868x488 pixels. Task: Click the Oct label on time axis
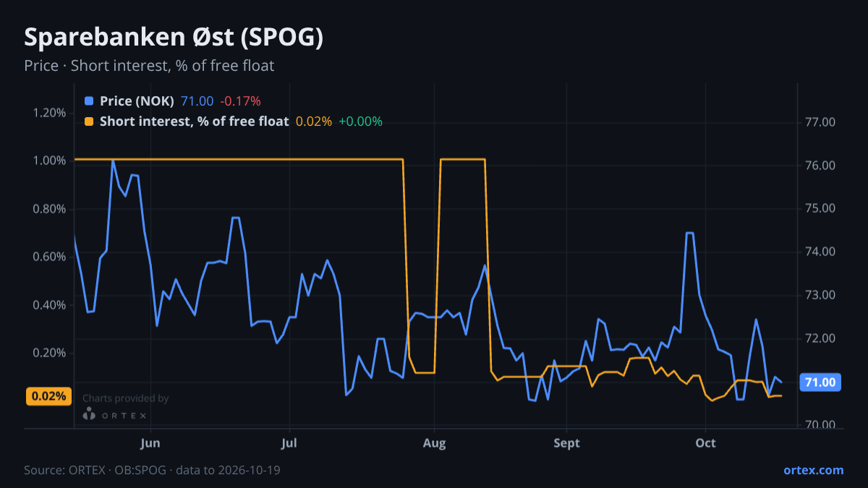[x=705, y=442]
